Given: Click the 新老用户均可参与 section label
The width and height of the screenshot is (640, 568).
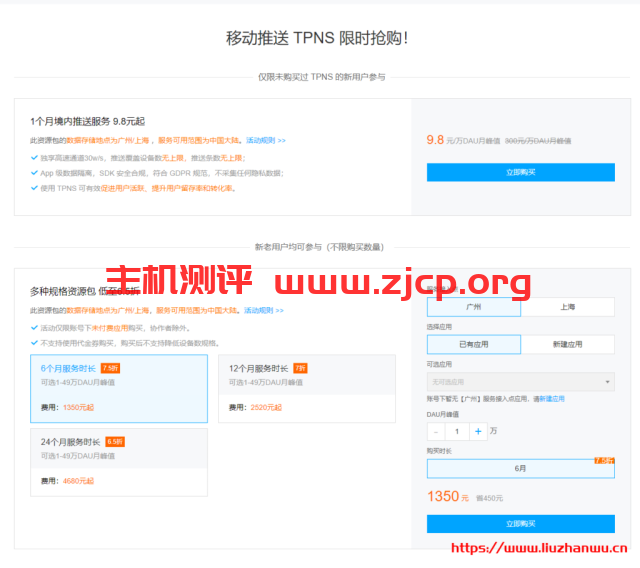Looking at the screenshot, I should click(x=319, y=247).
